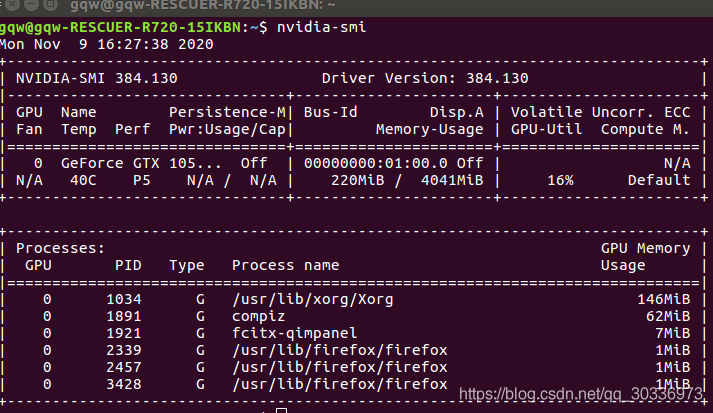Click the "GPU Memory" header

(x=646, y=248)
